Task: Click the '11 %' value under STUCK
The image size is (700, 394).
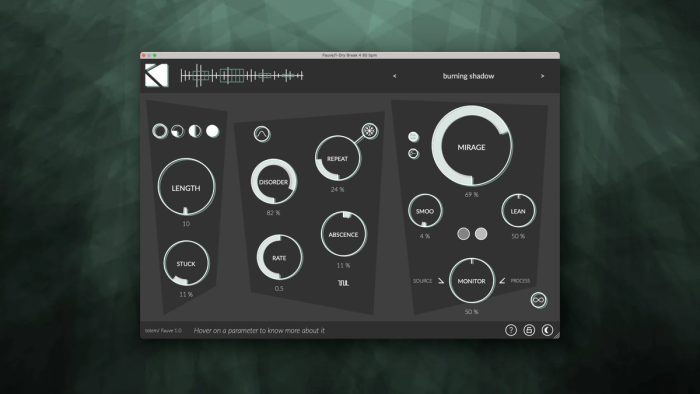Action: pyautogui.click(x=186, y=294)
